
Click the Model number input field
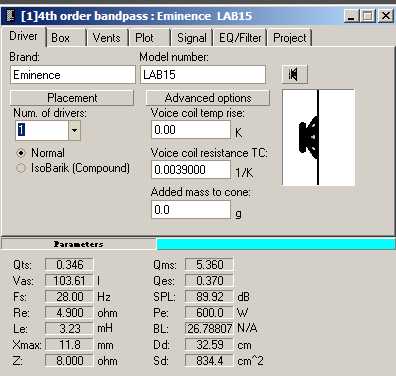[203, 75]
